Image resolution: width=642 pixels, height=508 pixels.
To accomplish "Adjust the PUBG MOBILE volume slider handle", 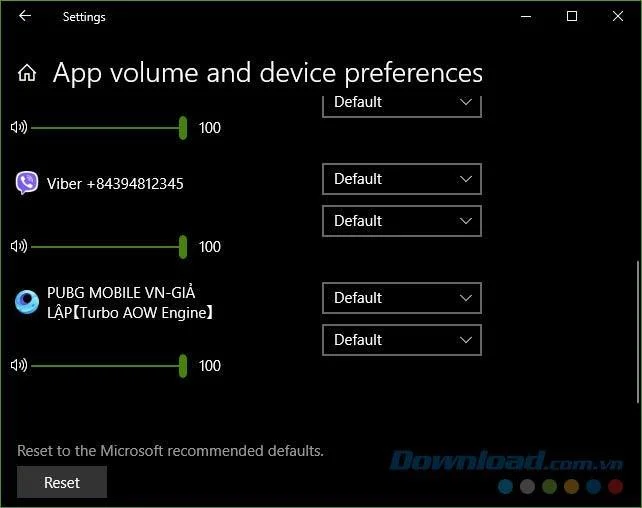I will 183,366.
